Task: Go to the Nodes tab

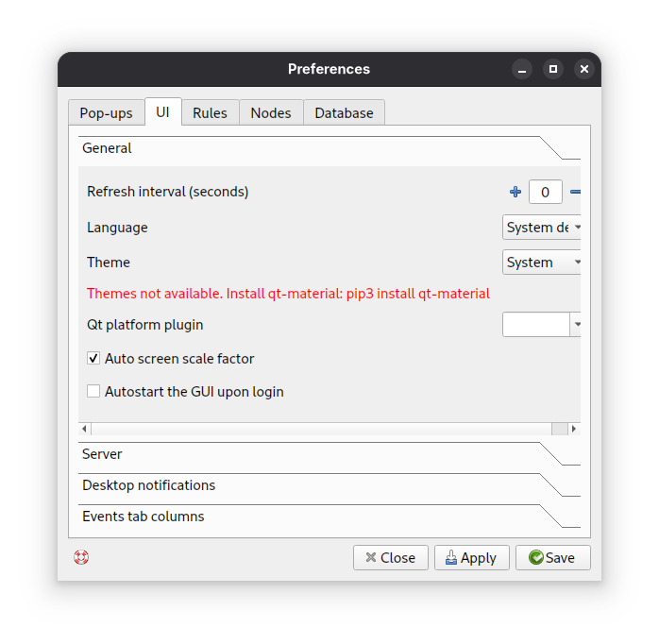Action: pyautogui.click(x=271, y=112)
